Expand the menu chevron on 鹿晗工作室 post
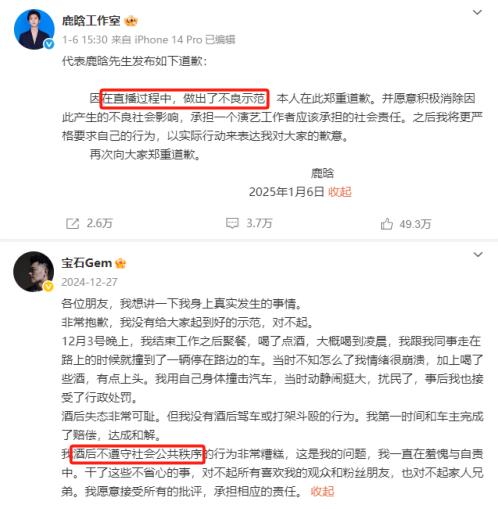Image resolution: width=498 pixels, height=509 pixels. pos(477,13)
